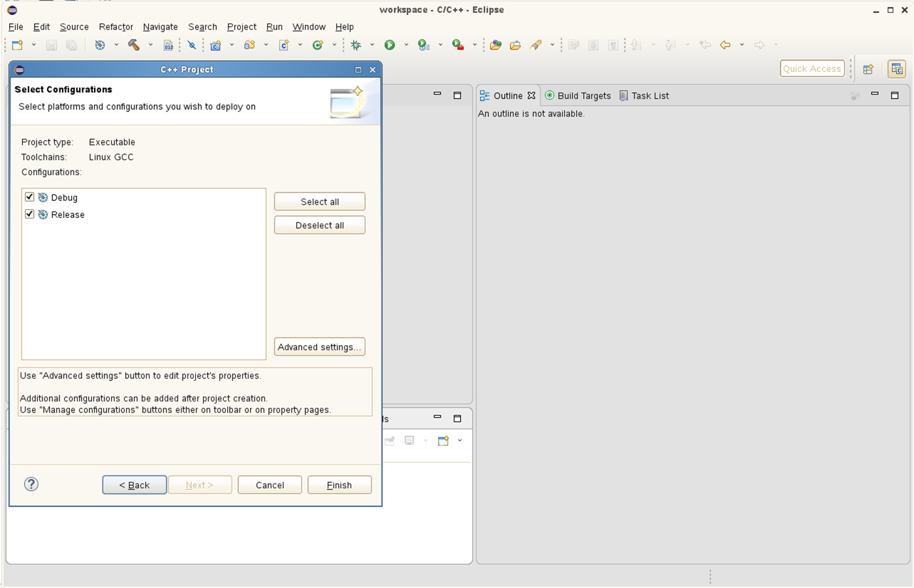Open the Refactor menu
This screenshot has width=914, height=588.
click(116, 27)
